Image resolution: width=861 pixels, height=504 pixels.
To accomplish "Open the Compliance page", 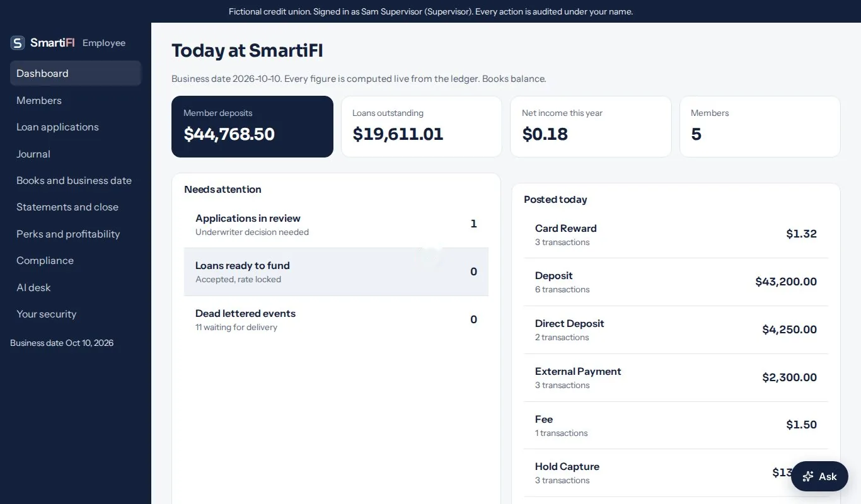I will pyautogui.click(x=76, y=260).
